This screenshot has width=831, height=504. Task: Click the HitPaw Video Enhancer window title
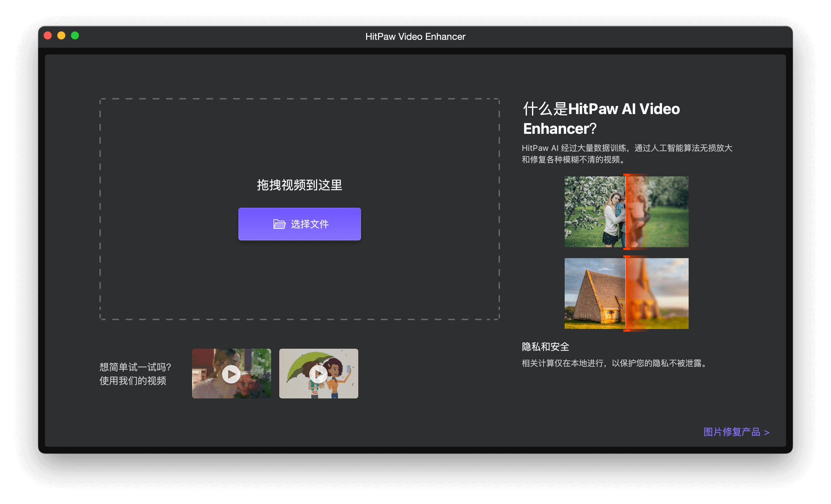pos(415,36)
